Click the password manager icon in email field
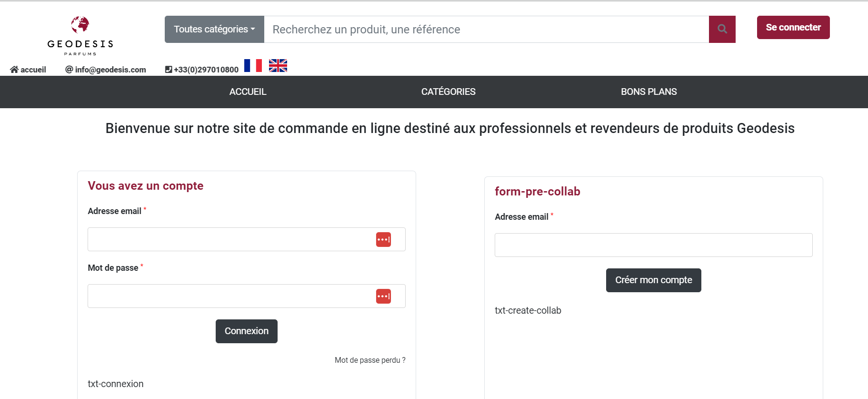868x399 pixels. tap(383, 239)
